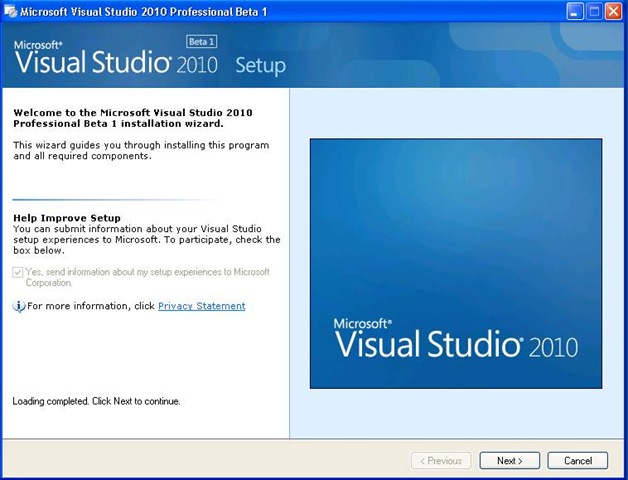Close the setup window with red X
This screenshot has width=628, height=480.
pos(613,12)
